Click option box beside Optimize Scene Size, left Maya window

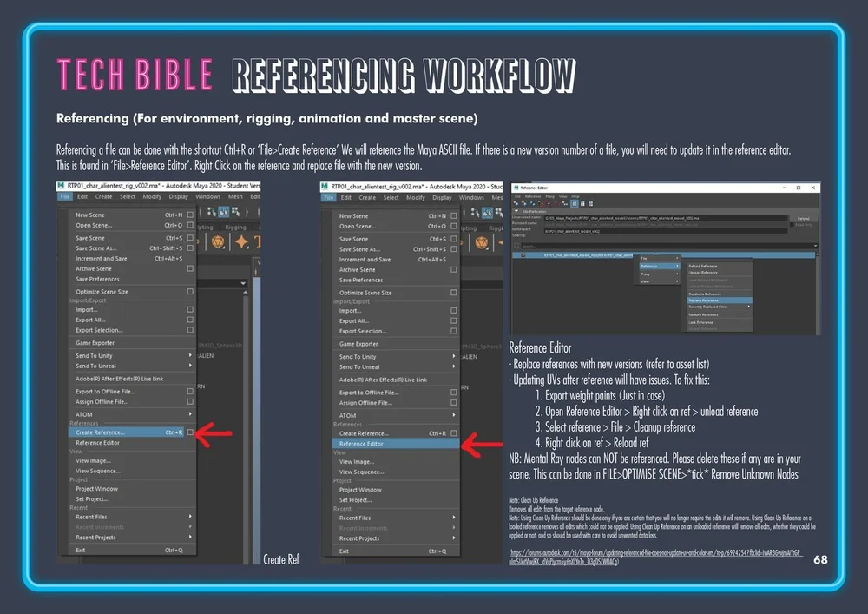[190, 291]
